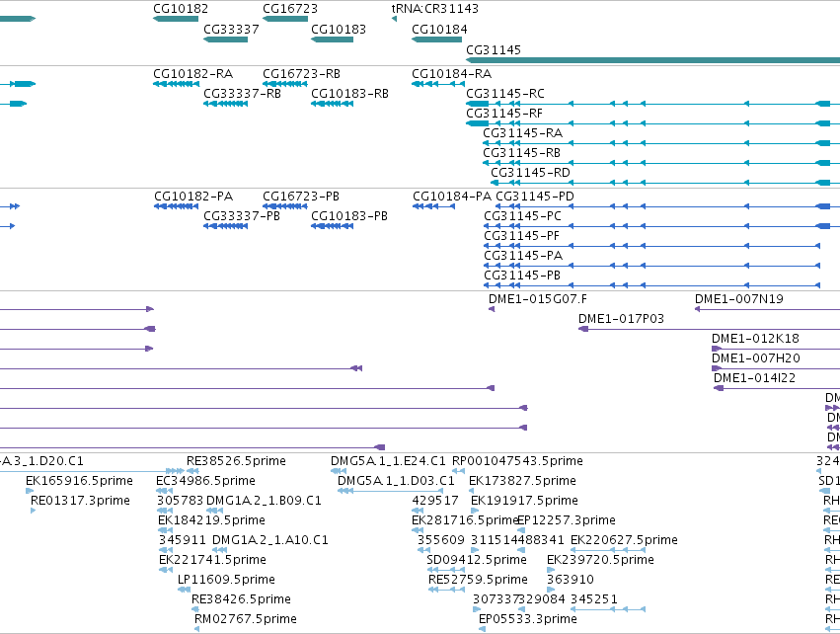The width and height of the screenshot is (840, 634).
Task: Click the EK173827.5prime EST label
Action: (522, 481)
